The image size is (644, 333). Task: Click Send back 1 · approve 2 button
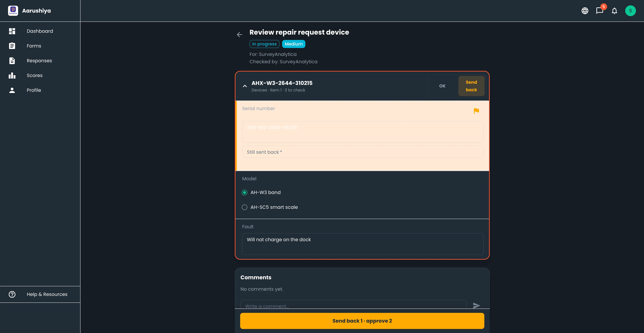[x=362, y=321]
